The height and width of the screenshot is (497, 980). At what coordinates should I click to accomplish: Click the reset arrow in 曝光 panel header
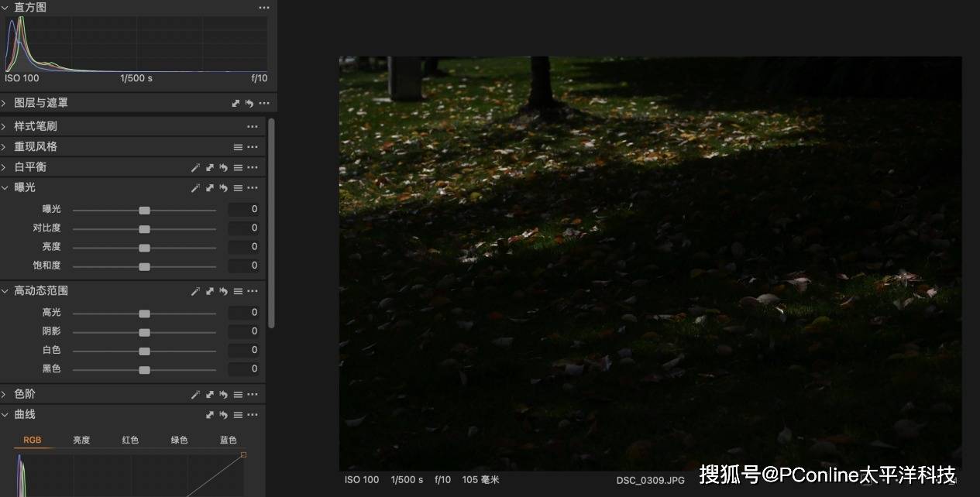(223, 187)
